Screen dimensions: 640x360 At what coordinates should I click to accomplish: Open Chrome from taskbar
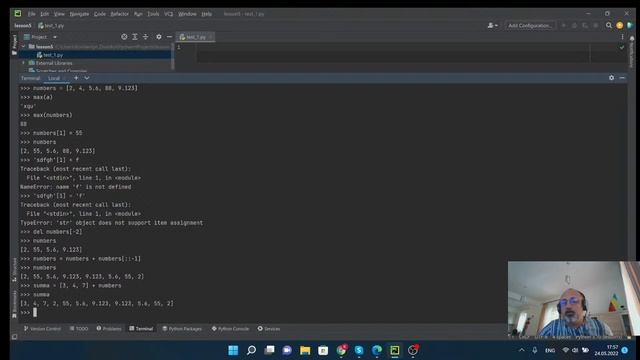point(341,350)
